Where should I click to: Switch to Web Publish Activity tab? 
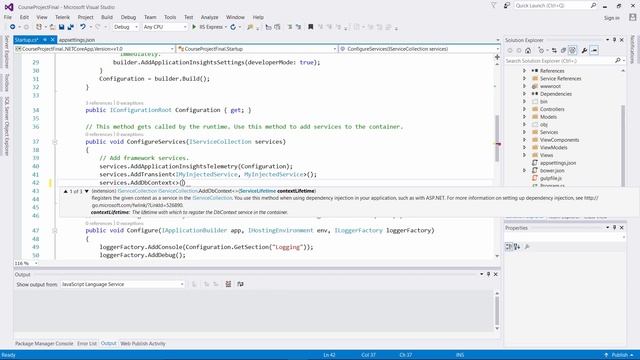pos(143,344)
